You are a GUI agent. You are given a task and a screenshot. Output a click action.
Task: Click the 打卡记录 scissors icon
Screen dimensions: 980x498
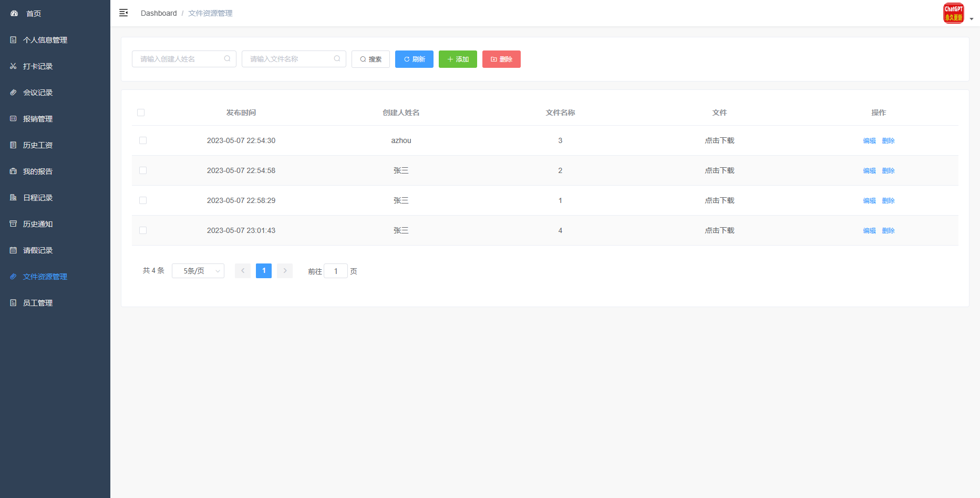(x=13, y=66)
